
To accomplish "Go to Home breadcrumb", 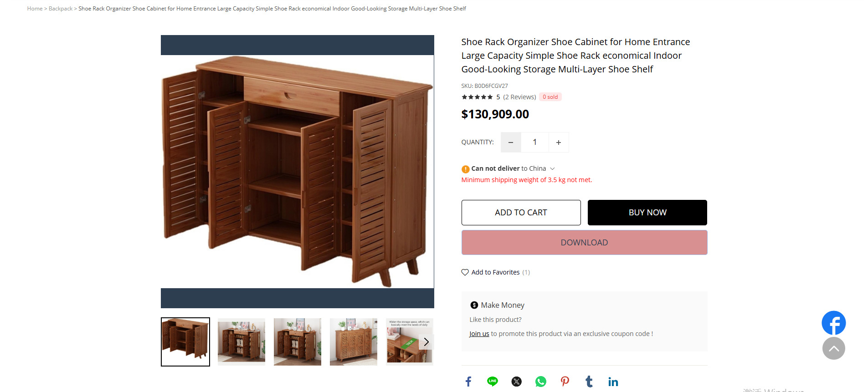I will click(35, 9).
